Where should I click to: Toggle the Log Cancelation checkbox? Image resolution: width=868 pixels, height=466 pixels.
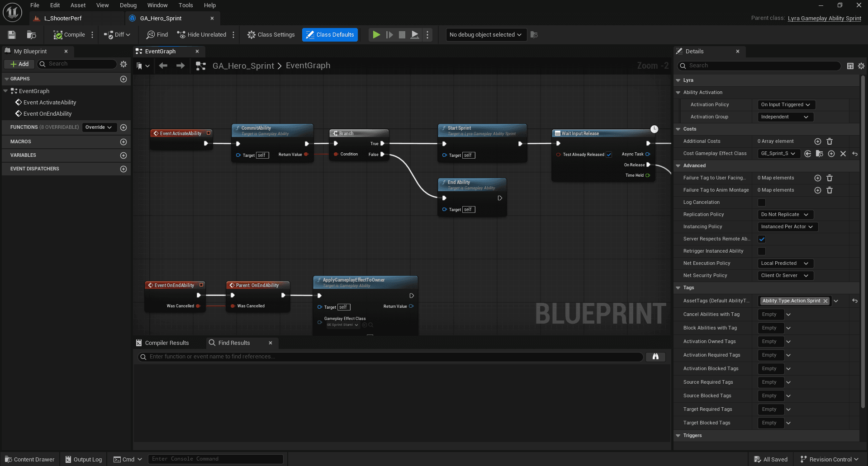pyautogui.click(x=762, y=202)
